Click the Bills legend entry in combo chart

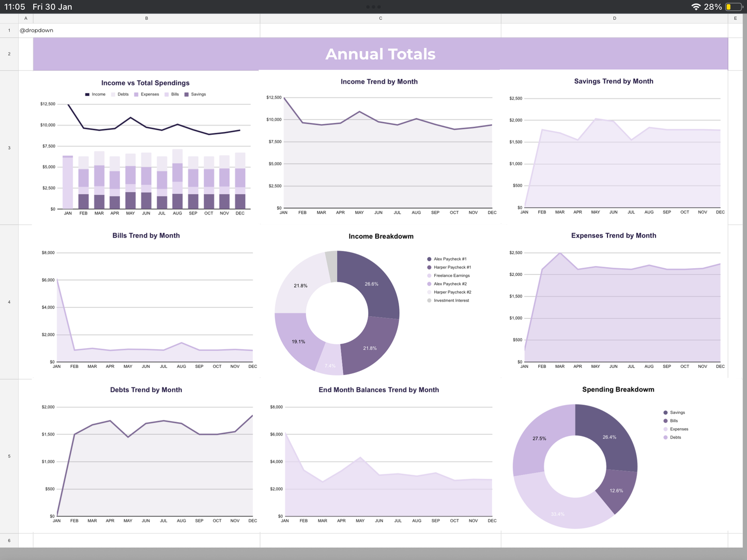point(172,95)
